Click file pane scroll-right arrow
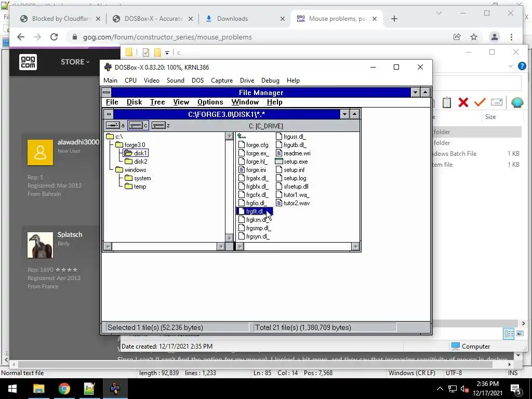 (355, 247)
